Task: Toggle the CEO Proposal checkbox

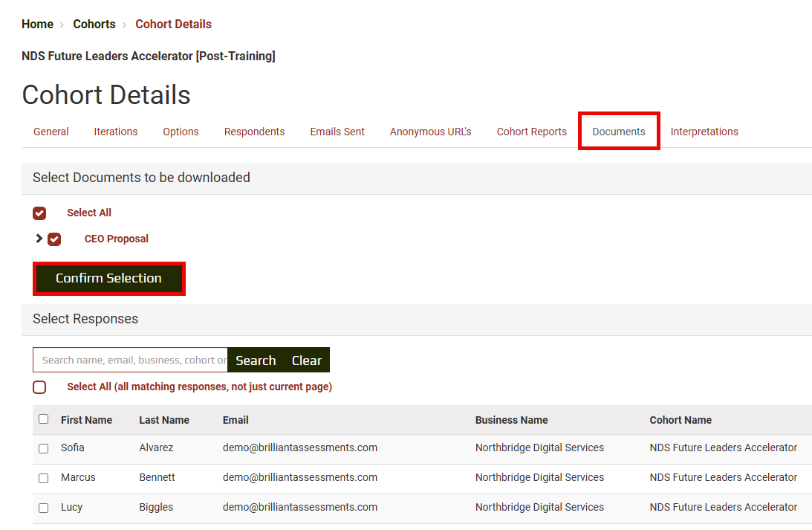Action: 54,239
